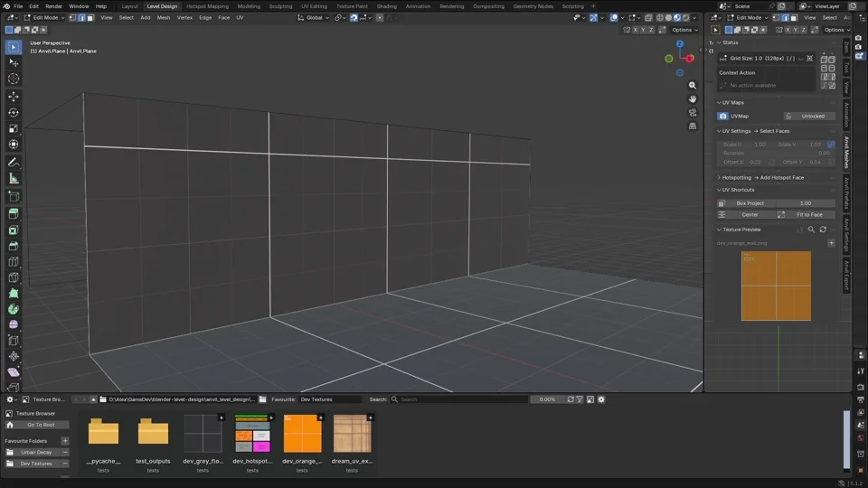The image size is (868, 488).
Task: Select the Extrude Region tool
Action: 14,214
